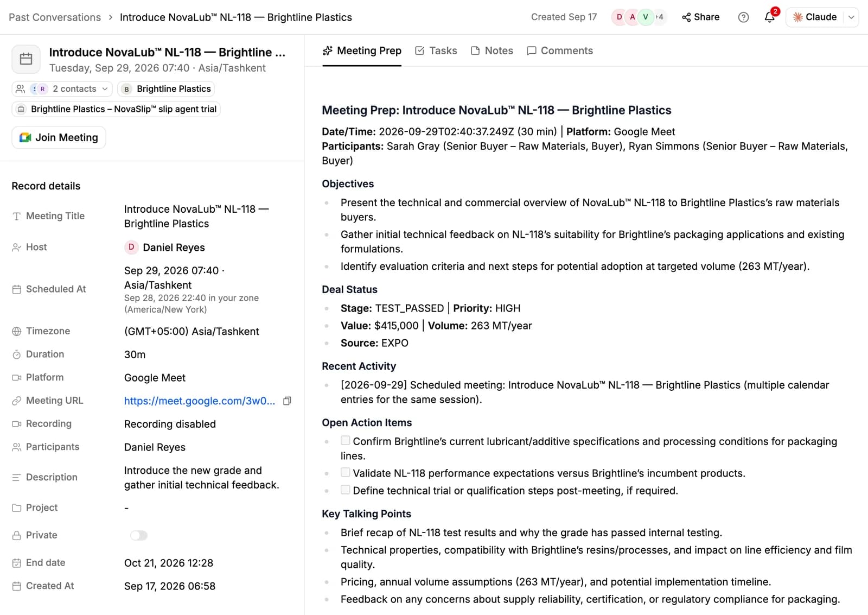Click the Duration value 30m
This screenshot has width=868, height=615.
pyautogui.click(x=135, y=355)
